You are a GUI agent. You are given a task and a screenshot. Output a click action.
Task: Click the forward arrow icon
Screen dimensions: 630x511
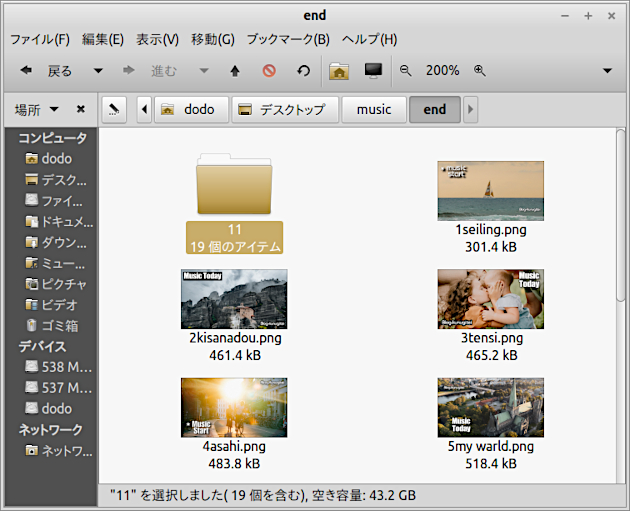point(129,70)
